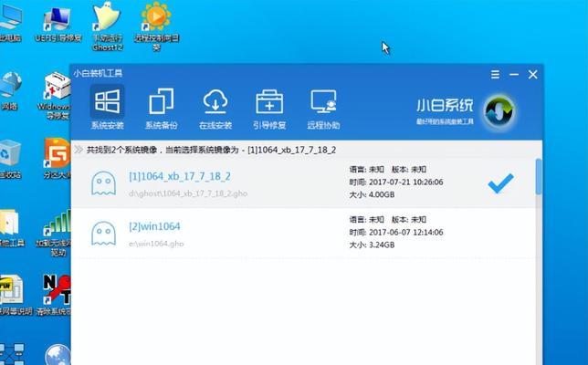Open UEFI引导修复 desktop shortcut
This screenshot has width=588, height=365.
tap(58, 23)
